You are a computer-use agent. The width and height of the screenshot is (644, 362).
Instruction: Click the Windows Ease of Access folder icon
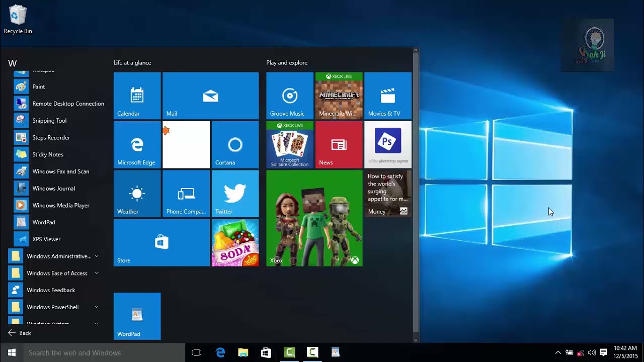point(16,273)
